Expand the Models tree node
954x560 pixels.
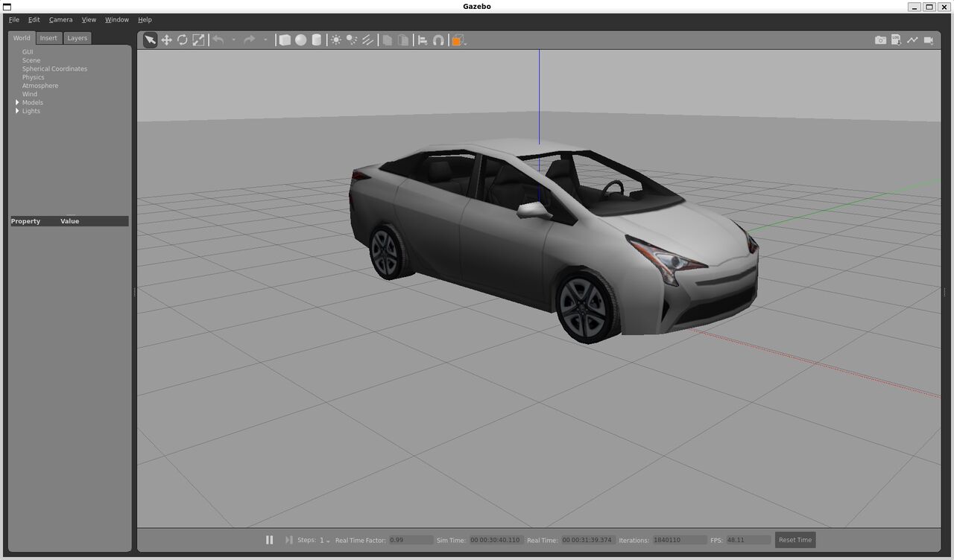tap(17, 103)
